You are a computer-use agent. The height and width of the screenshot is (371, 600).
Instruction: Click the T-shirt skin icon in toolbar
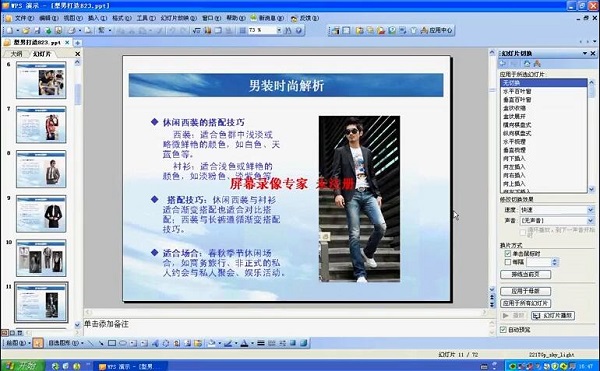click(413, 30)
